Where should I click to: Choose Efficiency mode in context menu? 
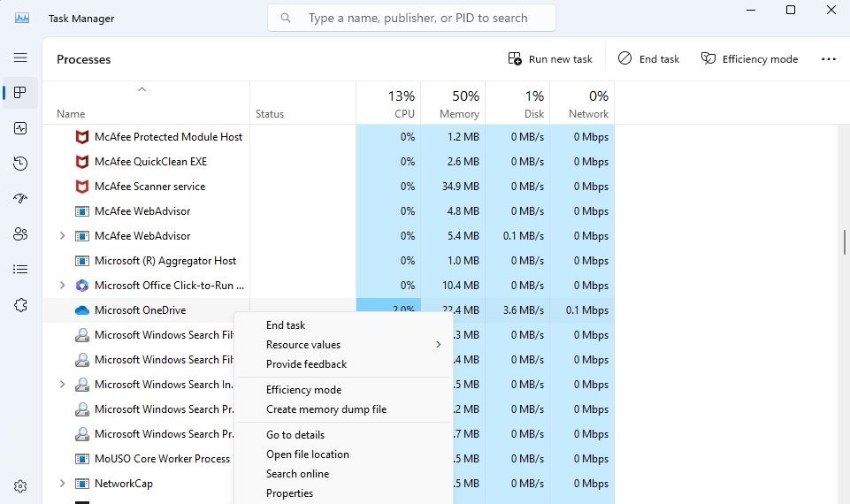pyautogui.click(x=303, y=390)
